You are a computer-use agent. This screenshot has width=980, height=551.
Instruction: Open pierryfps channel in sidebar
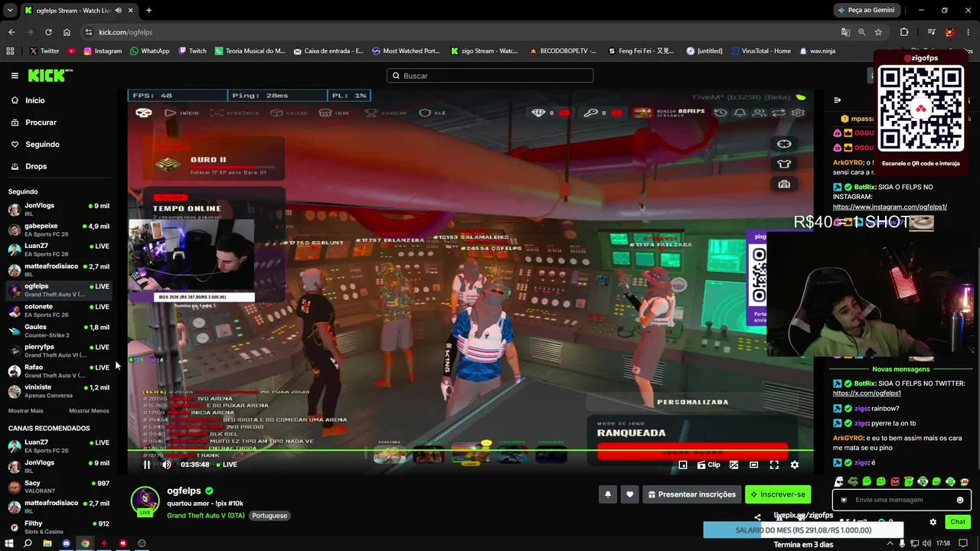(59, 350)
